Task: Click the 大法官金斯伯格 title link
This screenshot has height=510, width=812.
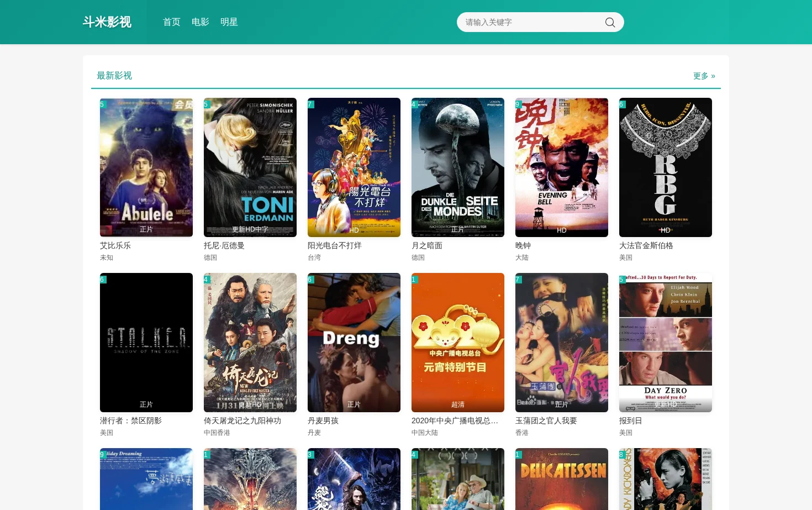Action: [646, 245]
